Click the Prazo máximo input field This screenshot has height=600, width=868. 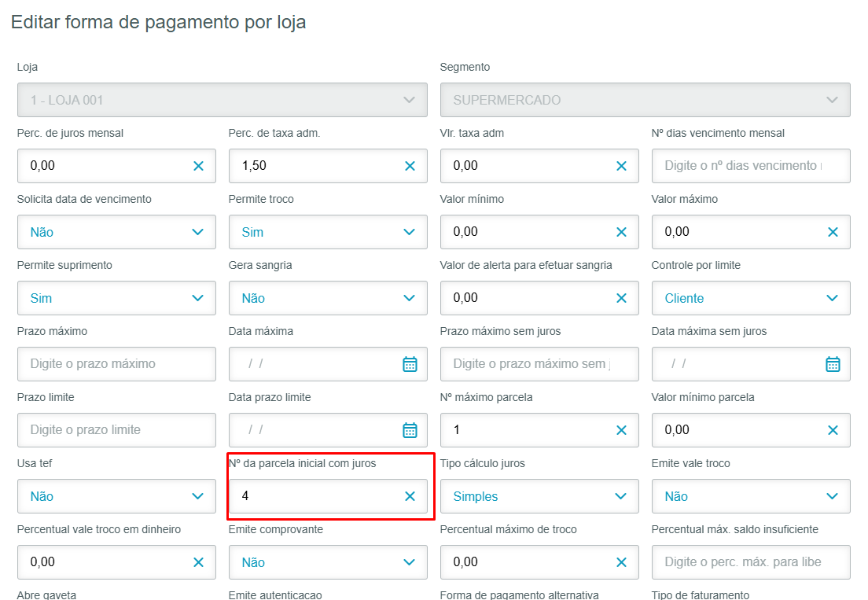[x=116, y=364]
